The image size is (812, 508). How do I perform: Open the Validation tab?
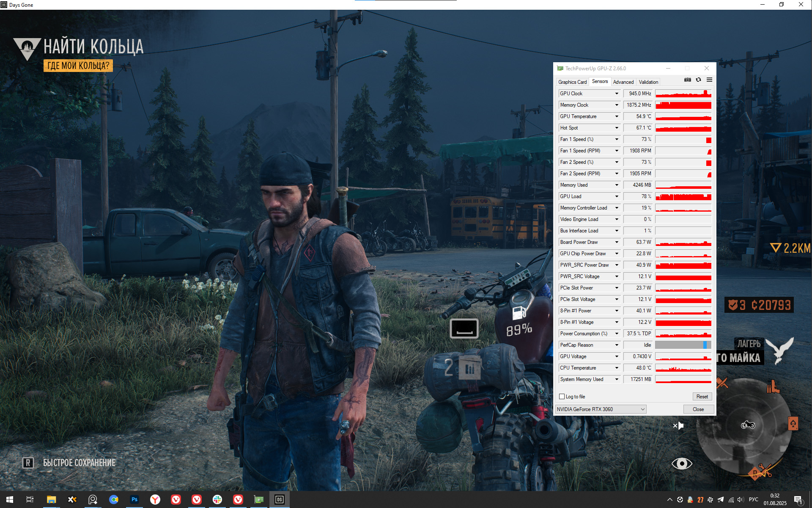coord(648,82)
